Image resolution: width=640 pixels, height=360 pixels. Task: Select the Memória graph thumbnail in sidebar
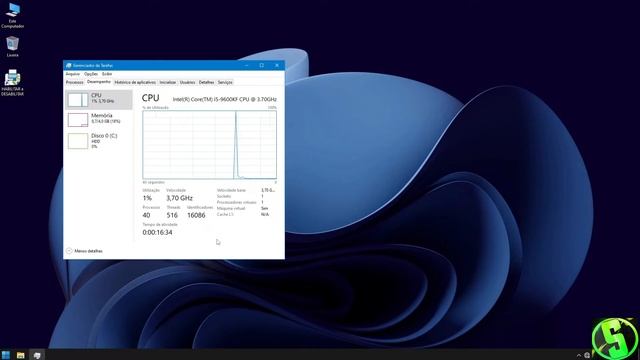click(x=78, y=120)
